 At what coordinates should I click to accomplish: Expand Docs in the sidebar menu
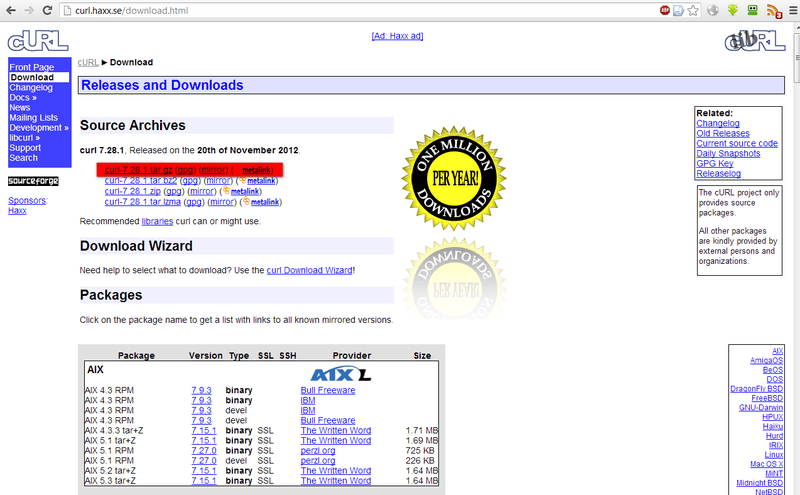[23, 97]
